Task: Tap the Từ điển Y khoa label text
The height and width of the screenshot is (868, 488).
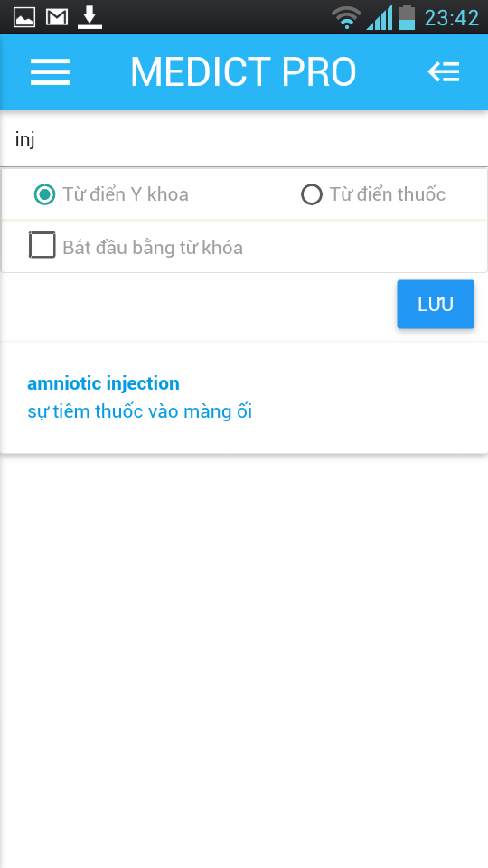Action: click(x=126, y=195)
